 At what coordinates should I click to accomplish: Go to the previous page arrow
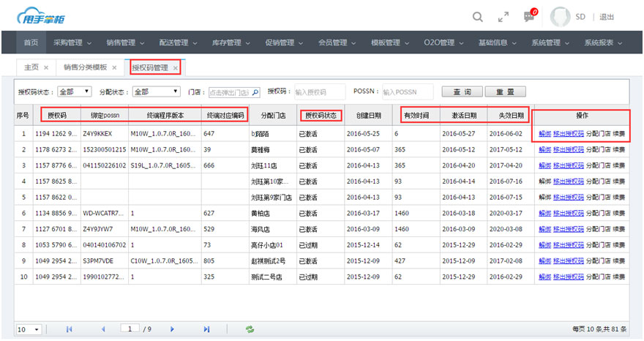tap(103, 329)
